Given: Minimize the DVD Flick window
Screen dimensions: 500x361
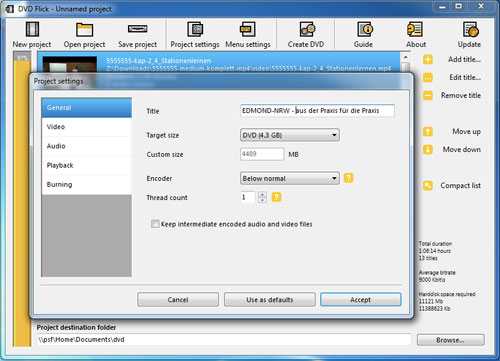Looking at the screenshot, I should tap(443, 6).
